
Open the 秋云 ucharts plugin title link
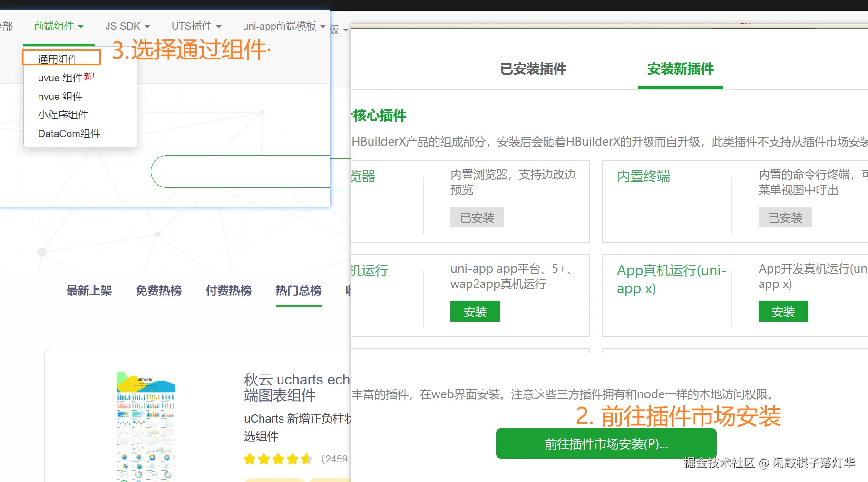pos(297,387)
